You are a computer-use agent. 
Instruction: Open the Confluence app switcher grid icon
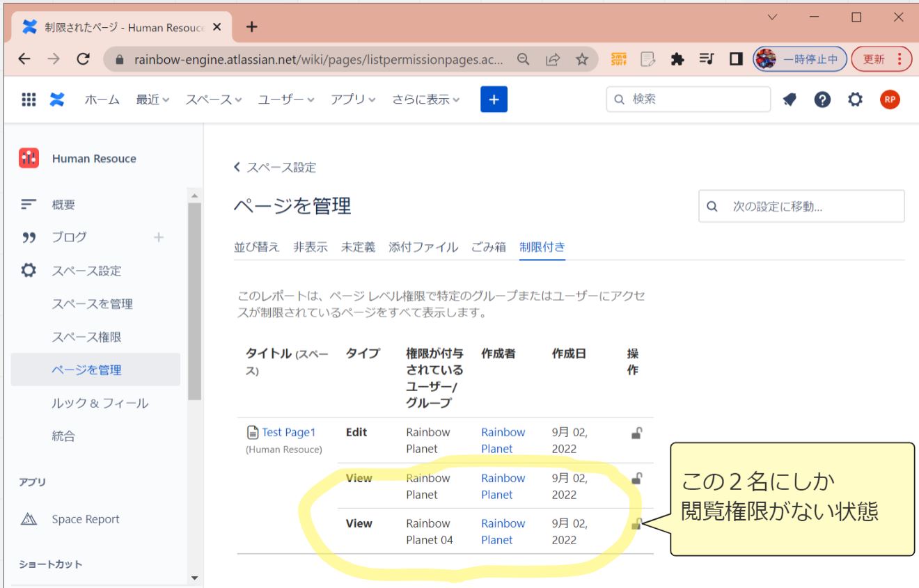pos(29,100)
